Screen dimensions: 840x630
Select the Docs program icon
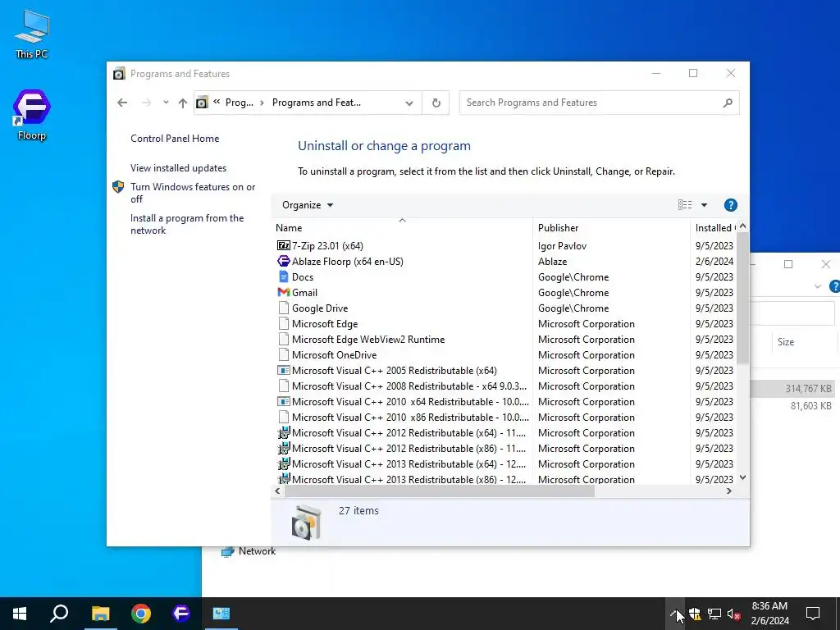tap(283, 277)
